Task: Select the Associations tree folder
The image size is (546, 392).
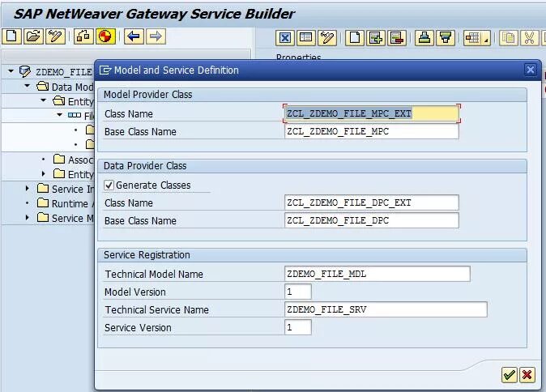Action: click(81, 160)
